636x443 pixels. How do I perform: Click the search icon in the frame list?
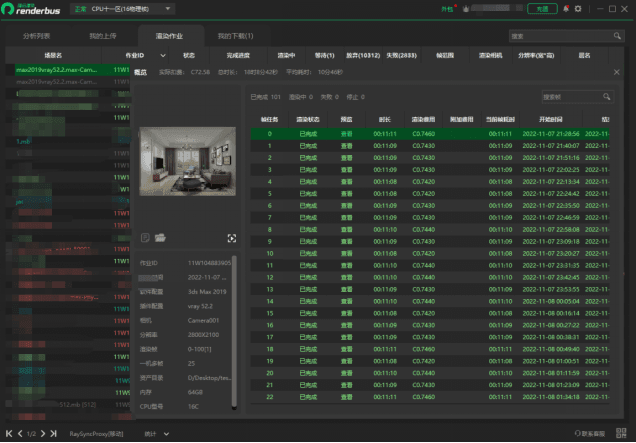605,97
